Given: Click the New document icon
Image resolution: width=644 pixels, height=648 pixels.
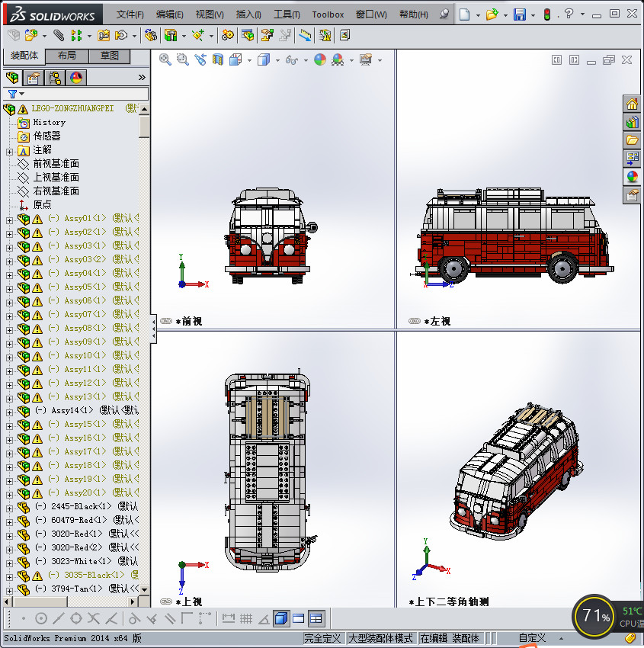Looking at the screenshot, I should (465, 14).
